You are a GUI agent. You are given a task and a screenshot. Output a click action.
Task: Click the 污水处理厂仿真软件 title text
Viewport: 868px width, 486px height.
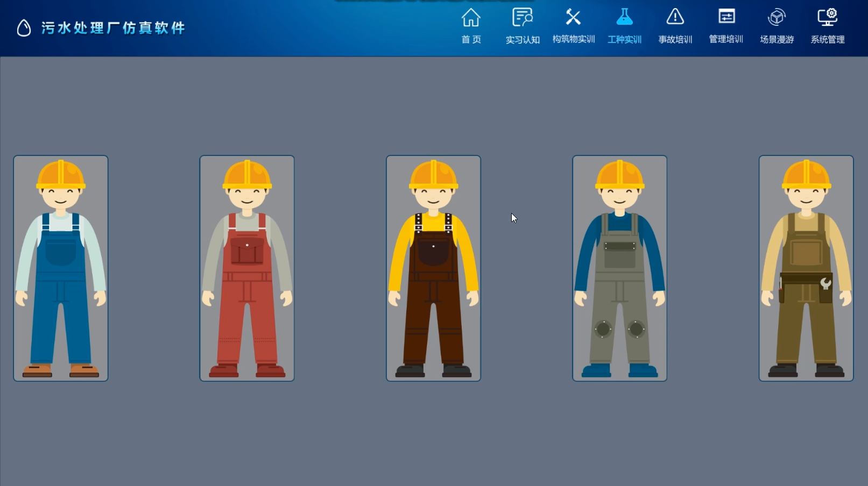[x=113, y=28]
